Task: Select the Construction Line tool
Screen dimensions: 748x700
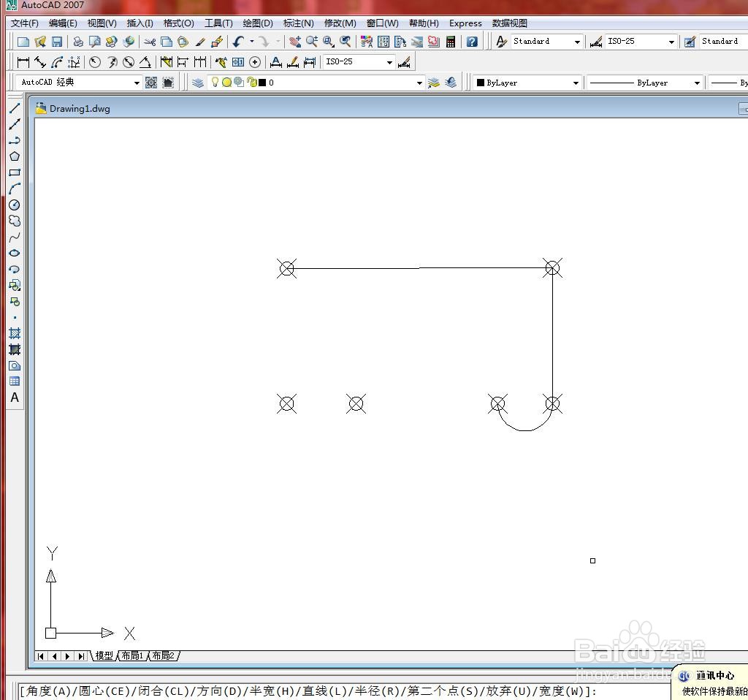Action: (x=15, y=124)
